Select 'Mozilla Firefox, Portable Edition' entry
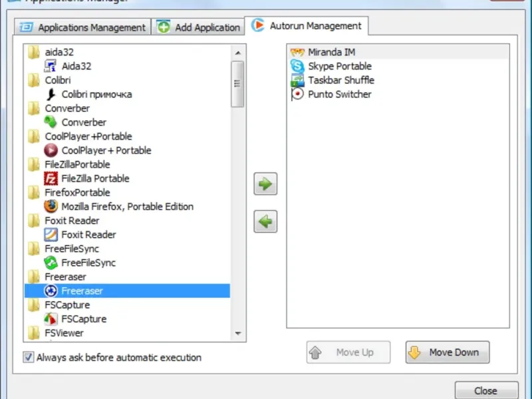 click(127, 206)
